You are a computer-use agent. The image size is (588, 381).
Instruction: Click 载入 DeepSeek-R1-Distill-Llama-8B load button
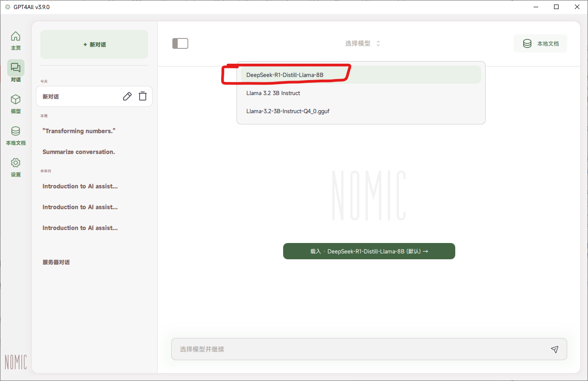(x=369, y=251)
